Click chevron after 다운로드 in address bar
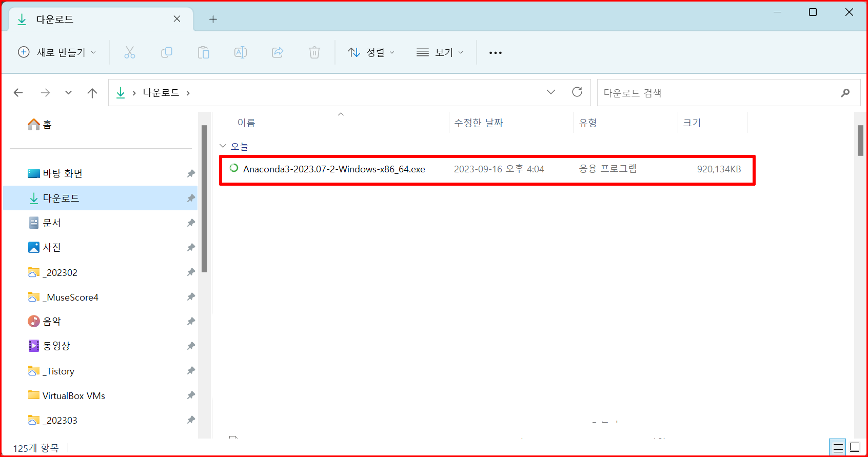The height and width of the screenshot is (457, 868). pos(188,93)
